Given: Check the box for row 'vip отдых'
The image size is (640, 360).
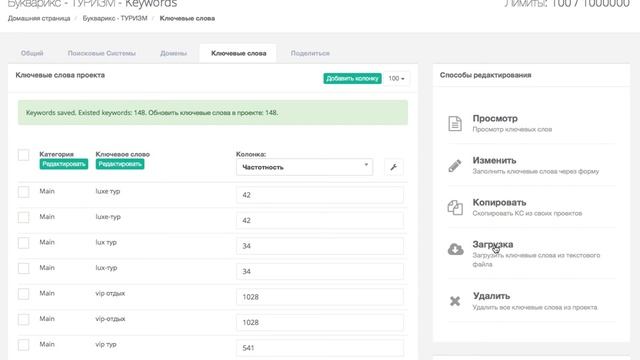Looking at the screenshot, I should [23, 294].
